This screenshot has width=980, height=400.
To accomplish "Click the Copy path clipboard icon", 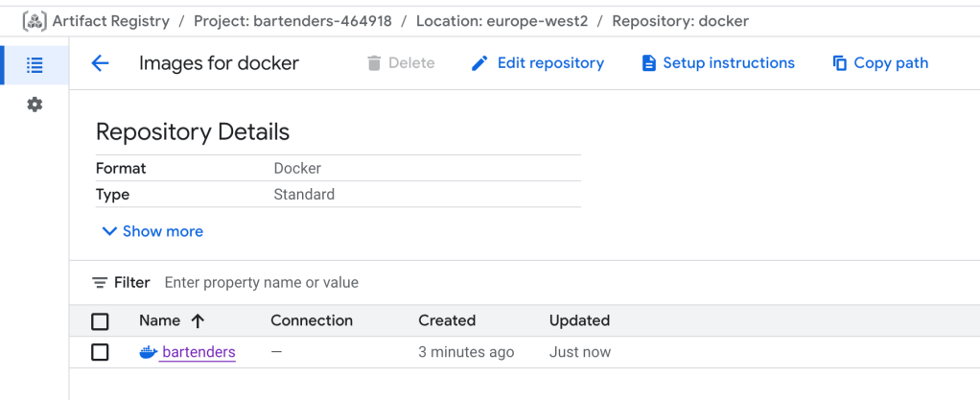I will (840, 63).
